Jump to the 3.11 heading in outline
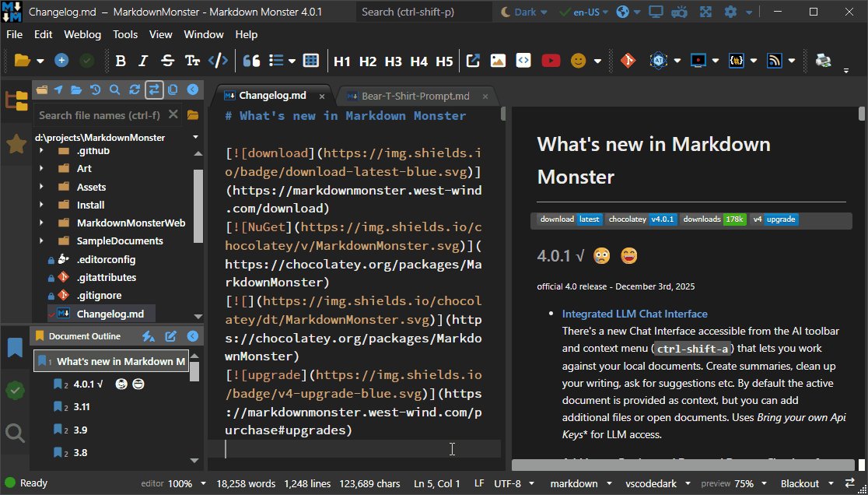 click(82, 407)
